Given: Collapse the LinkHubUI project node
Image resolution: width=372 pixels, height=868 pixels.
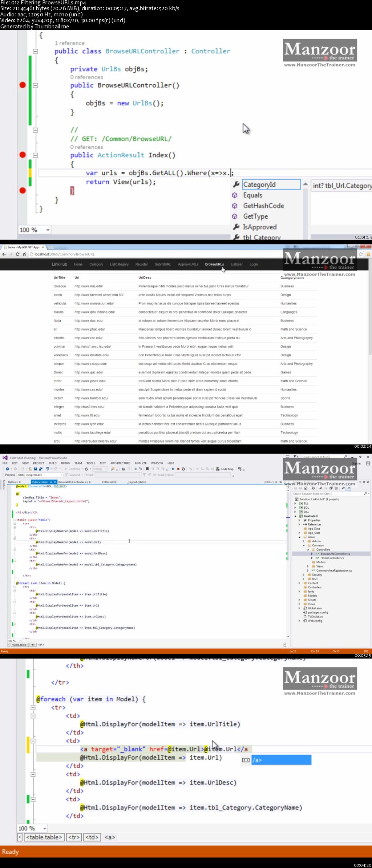Looking at the screenshot, I should coord(295,516).
